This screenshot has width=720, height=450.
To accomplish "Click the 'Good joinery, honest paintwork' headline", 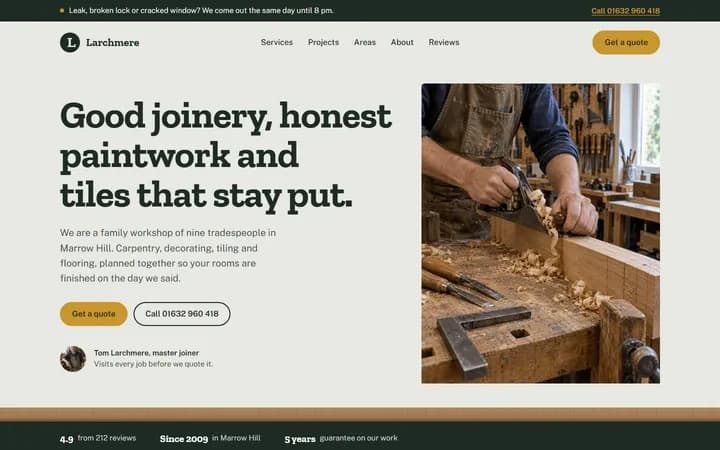I will click(x=226, y=156).
